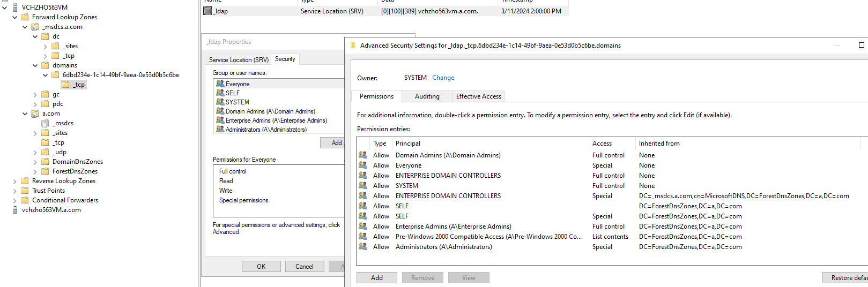
Task: Click the DomainDnsZones folder icon
Action: 45,162
